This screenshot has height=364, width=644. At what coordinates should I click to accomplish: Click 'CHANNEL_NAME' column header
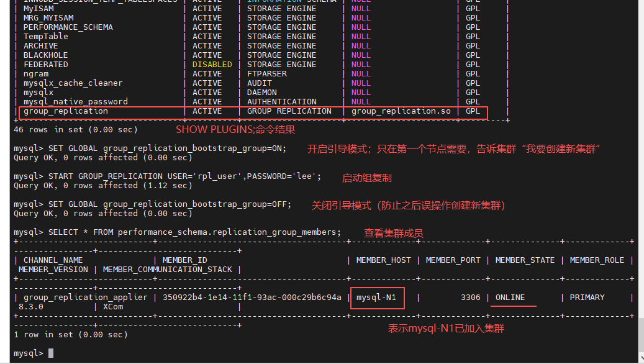pos(53,260)
